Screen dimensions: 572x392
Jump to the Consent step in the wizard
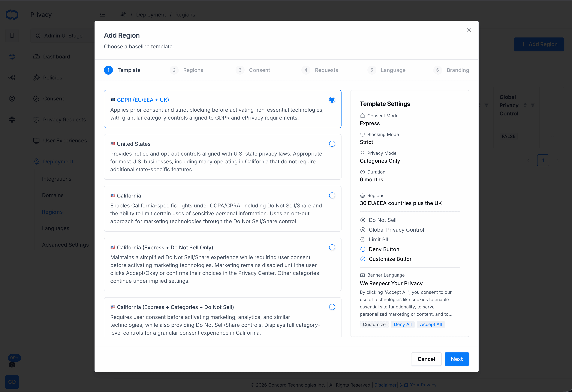tap(260, 70)
